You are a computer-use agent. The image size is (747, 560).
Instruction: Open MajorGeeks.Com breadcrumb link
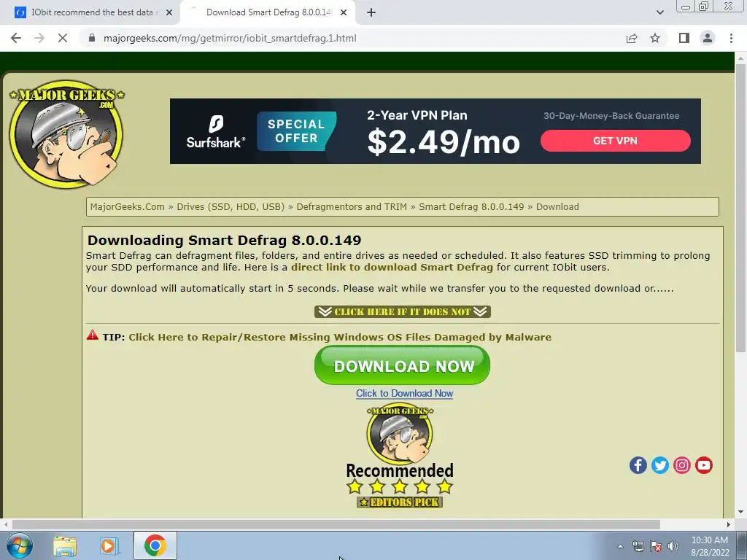point(127,206)
